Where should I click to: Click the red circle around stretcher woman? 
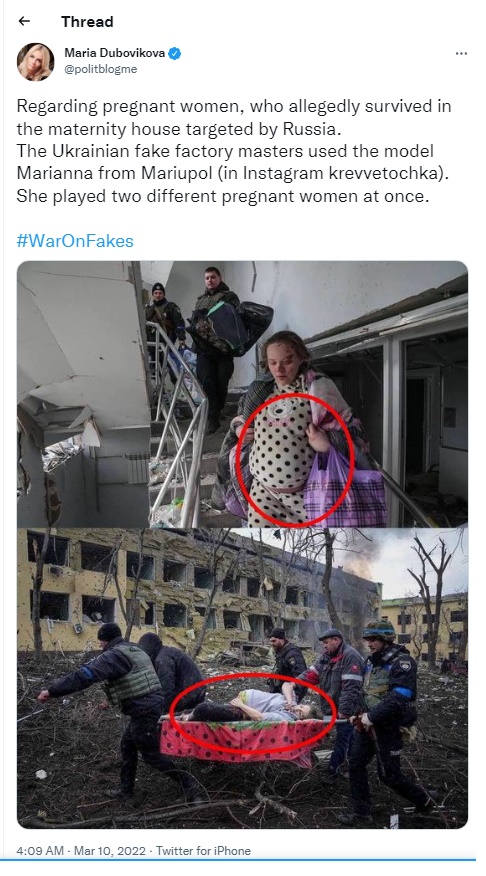coord(252,713)
